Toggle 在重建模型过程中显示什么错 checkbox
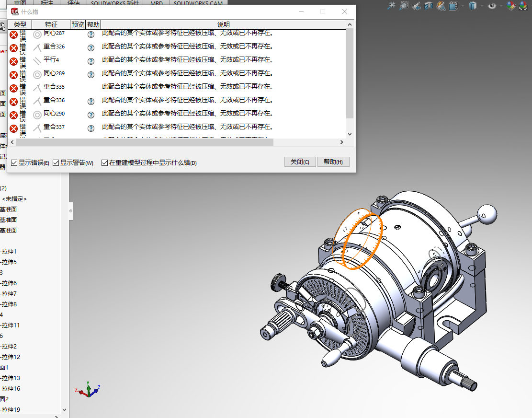This screenshot has width=532, height=418. [x=105, y=163]
